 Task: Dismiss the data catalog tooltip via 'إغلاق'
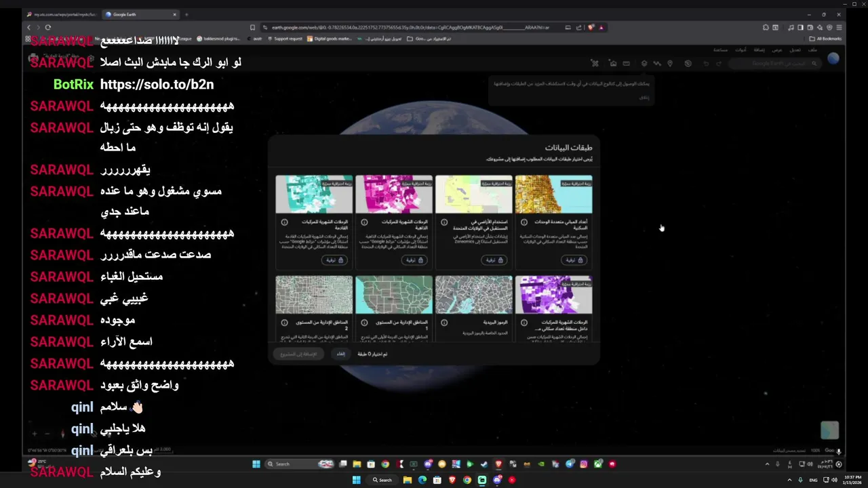click(x=645, y=97)
